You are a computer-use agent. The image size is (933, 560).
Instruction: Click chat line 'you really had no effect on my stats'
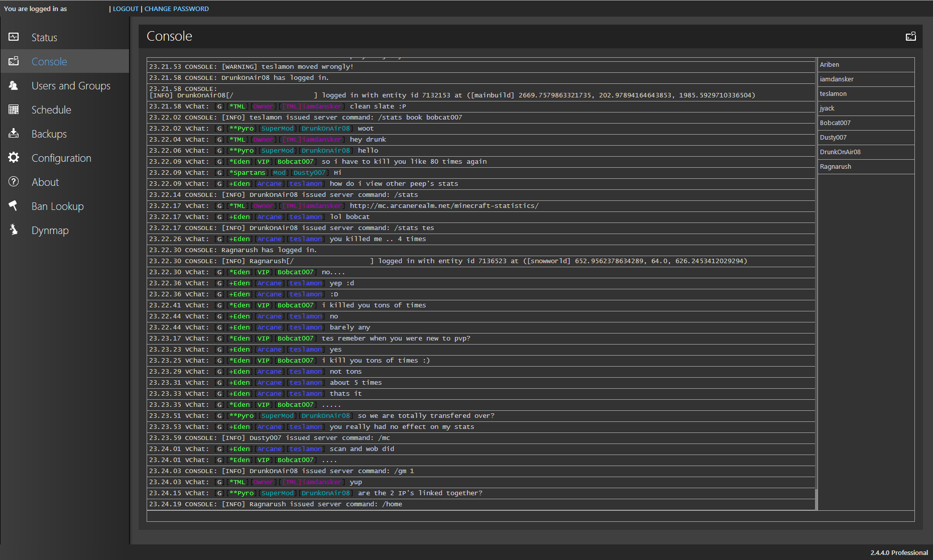point(481,427)
